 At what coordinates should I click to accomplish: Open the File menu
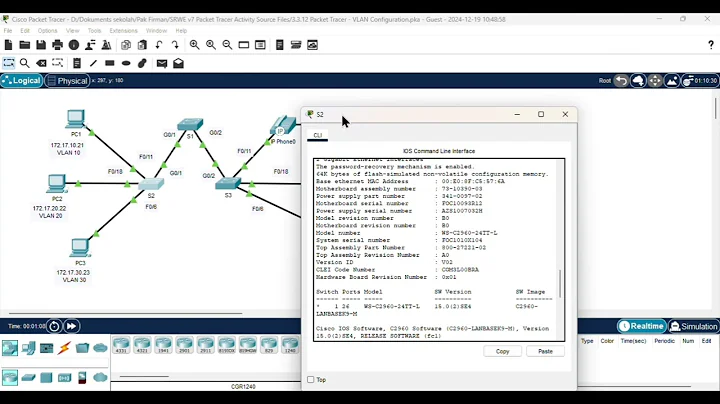(8, 31)
